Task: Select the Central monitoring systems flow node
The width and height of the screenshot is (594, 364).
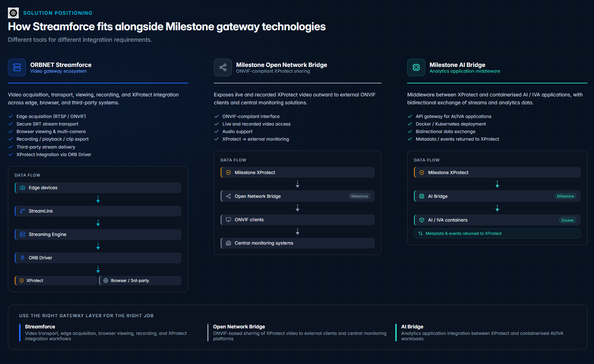Action: pos(298,243)
